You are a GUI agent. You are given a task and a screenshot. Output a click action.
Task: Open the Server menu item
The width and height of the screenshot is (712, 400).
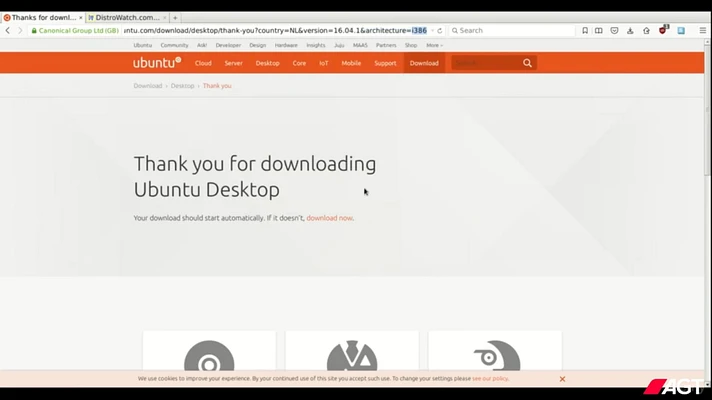pos(233,63)
